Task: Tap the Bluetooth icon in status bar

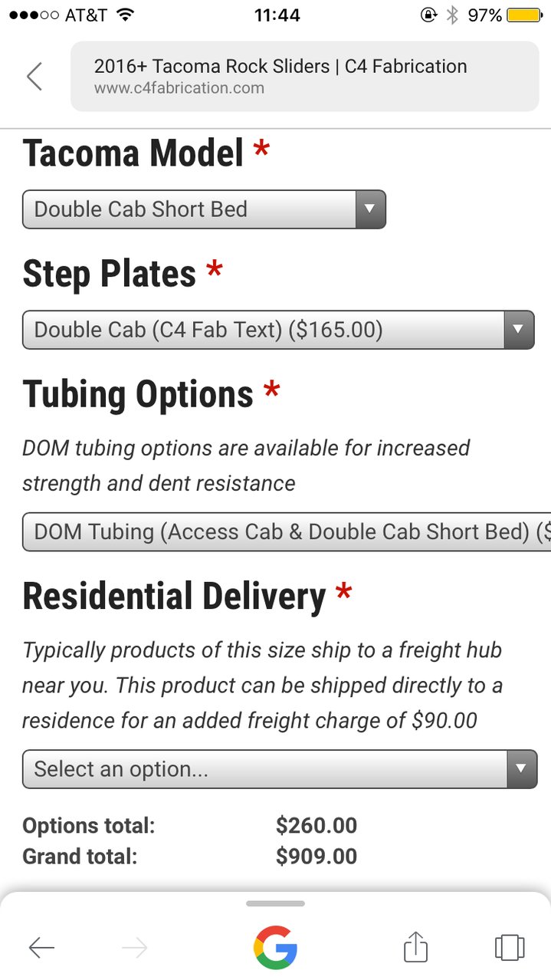Action: (x=452, y=15)
